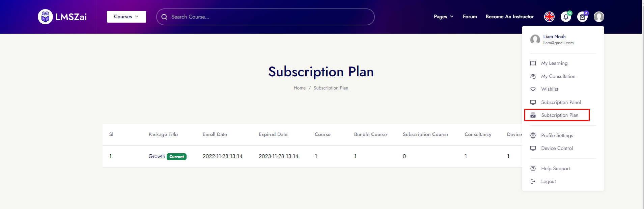Viewport: 644px width, 209px height.
Task: Open My Consultation menu entry
Action: point(558,76)
